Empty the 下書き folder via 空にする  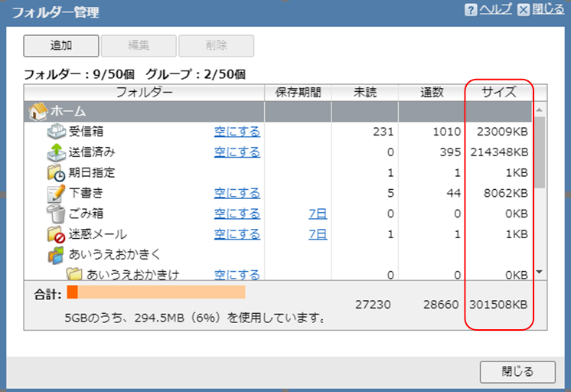[237, 193]
